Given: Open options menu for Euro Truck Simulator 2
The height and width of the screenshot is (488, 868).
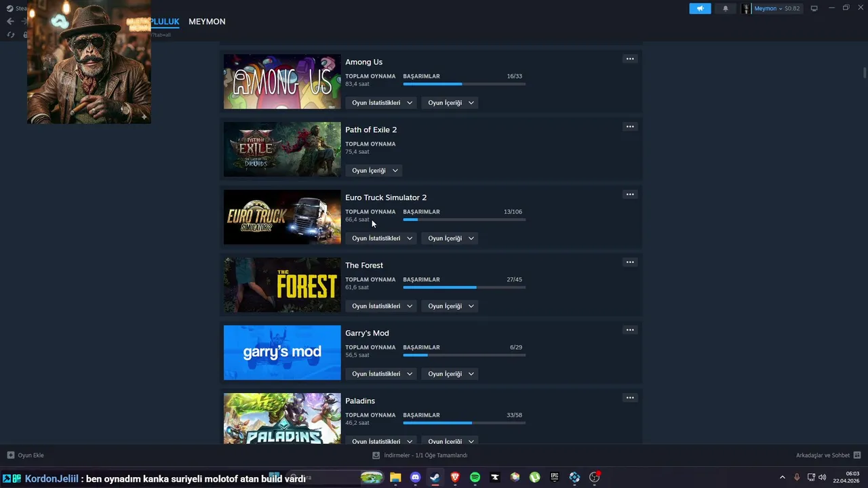Looking at the screenshot, I should tap(630, 195).
